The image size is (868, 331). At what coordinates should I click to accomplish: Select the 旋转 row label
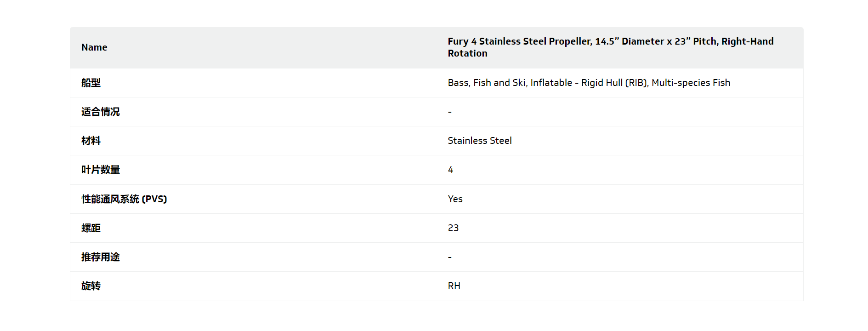pos(91,286)
